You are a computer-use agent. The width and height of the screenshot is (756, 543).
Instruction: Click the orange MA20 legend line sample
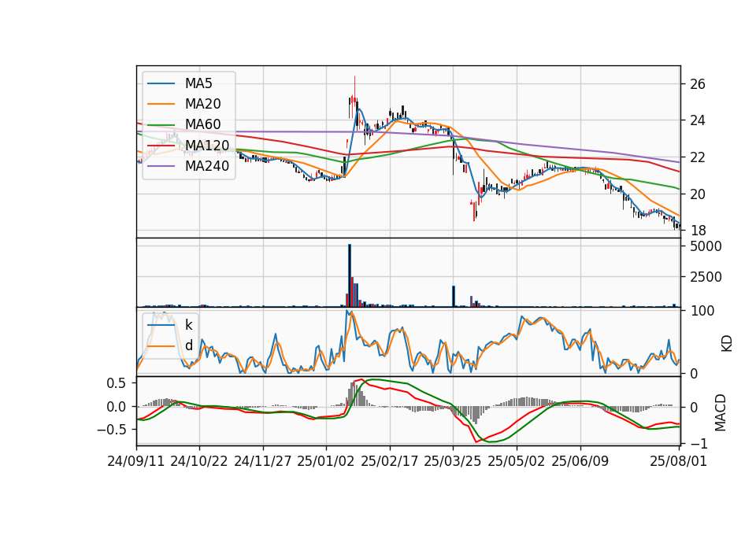(161, 104)
